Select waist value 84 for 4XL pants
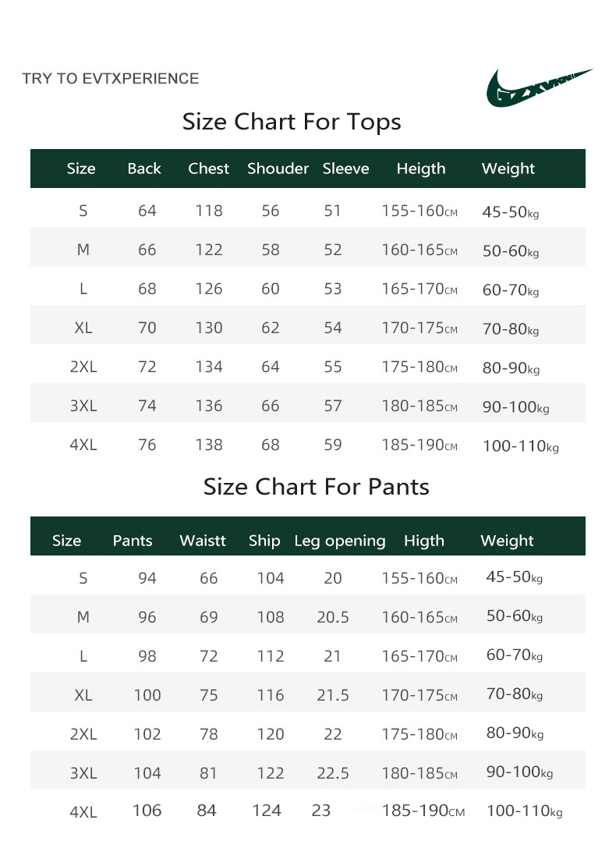616x866 pixels. click(x=207, y=811)
